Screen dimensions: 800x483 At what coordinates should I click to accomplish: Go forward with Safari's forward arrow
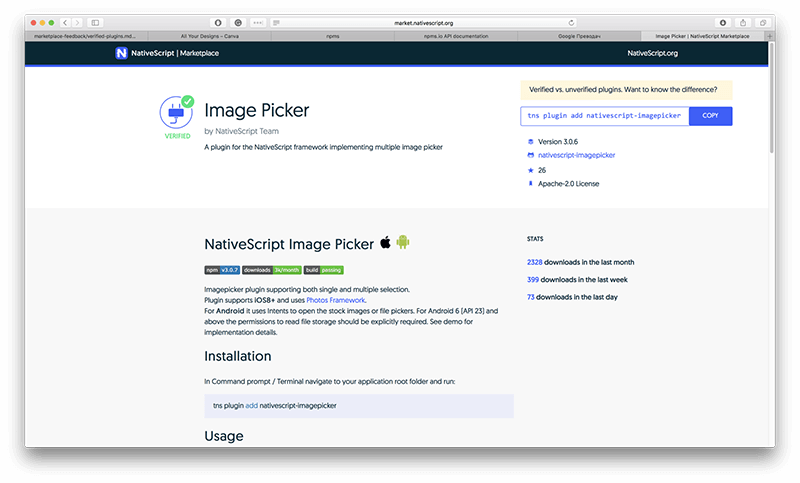(x=77, y=22)
